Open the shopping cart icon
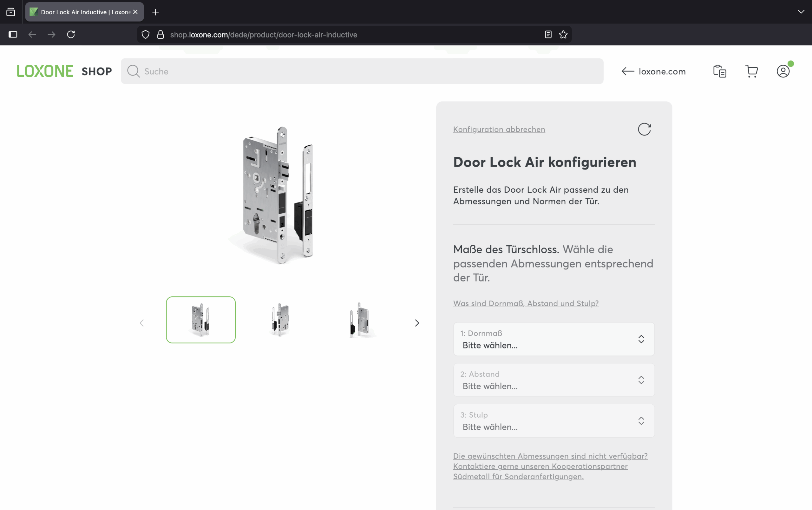Viewport: 812px width, 510px height. [751, 71]
